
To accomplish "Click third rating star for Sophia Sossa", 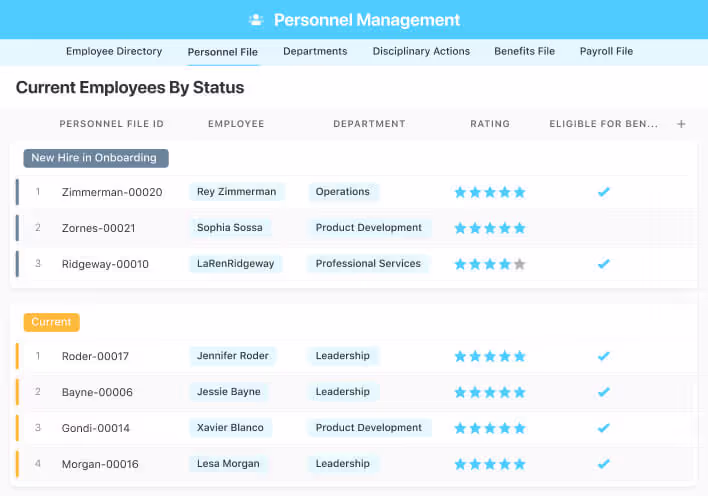I will 490,228.
